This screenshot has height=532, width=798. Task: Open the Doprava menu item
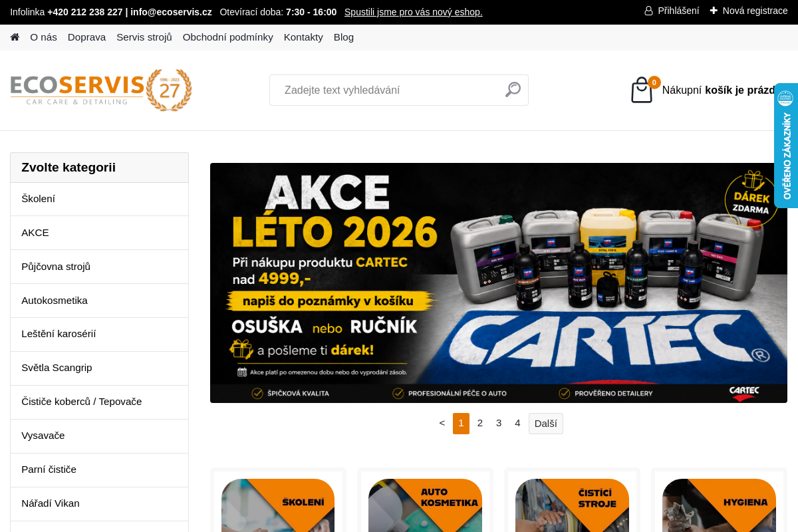(x=86, y=37)
